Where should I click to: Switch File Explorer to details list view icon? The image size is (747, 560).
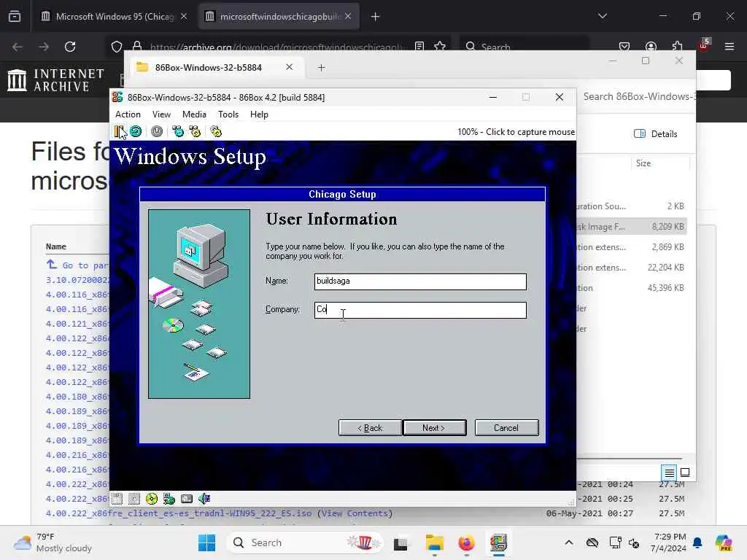(670, 472)
